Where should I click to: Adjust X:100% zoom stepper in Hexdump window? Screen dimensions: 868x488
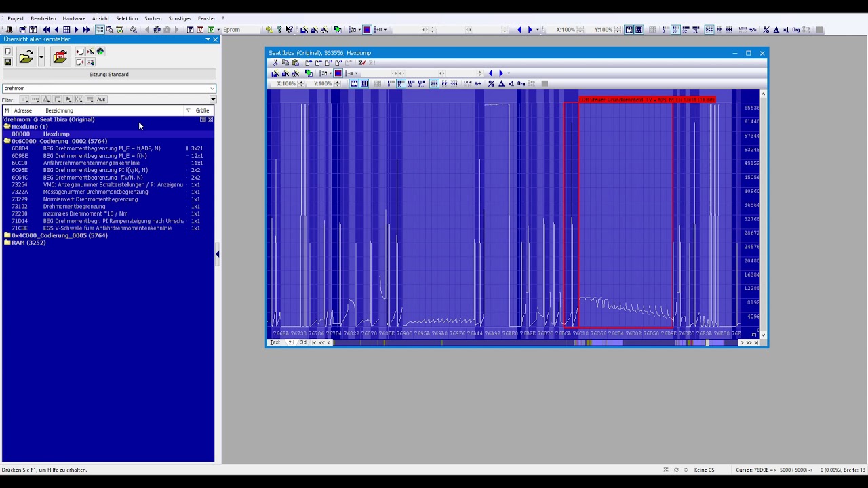(x=300, y=83)
